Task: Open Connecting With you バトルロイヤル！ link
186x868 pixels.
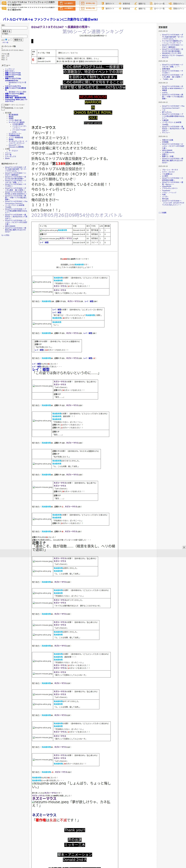Action: [16, 100]
